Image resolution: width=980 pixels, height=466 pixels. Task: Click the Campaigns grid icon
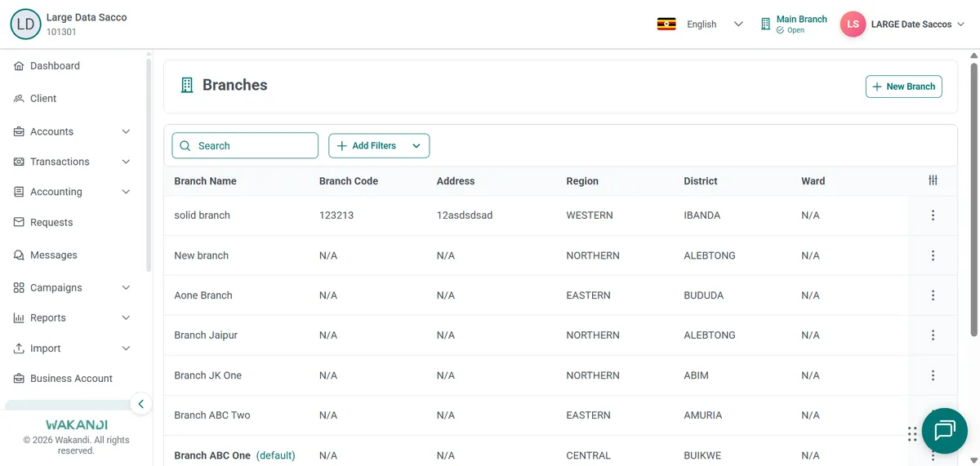tap(19, 287)
